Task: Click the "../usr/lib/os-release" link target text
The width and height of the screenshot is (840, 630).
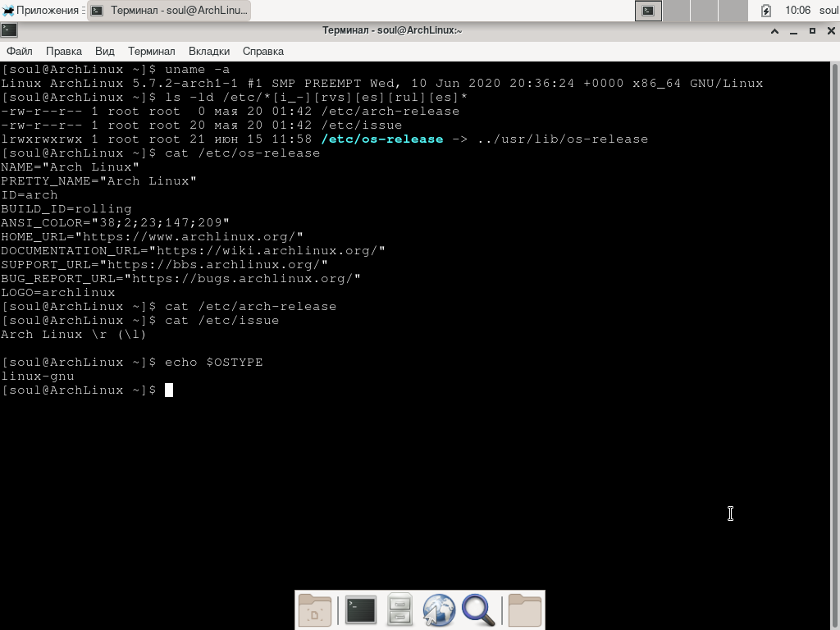Action: (x=563, y=139)
